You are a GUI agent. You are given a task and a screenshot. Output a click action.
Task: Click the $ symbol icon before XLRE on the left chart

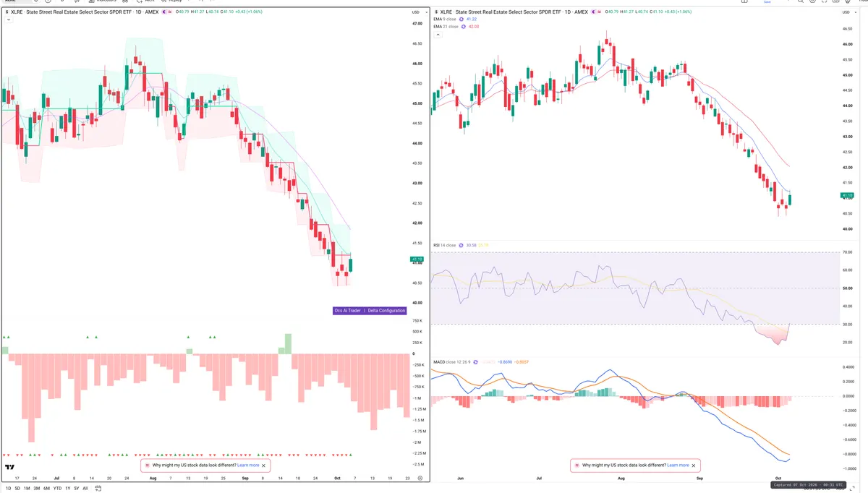[7, 12]
